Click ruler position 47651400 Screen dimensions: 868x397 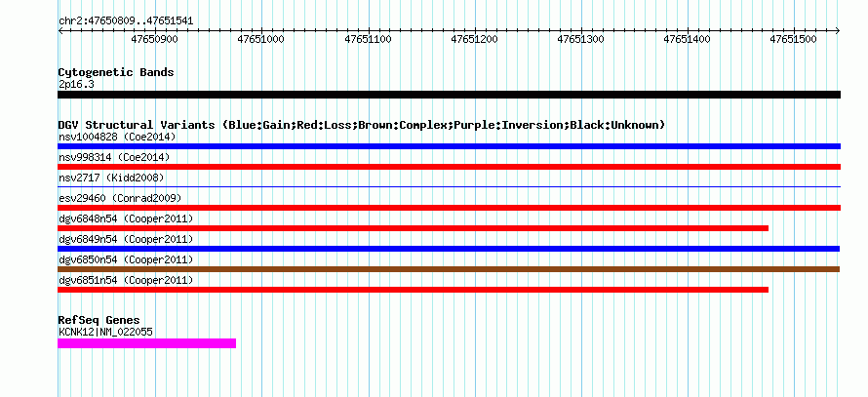687,39
